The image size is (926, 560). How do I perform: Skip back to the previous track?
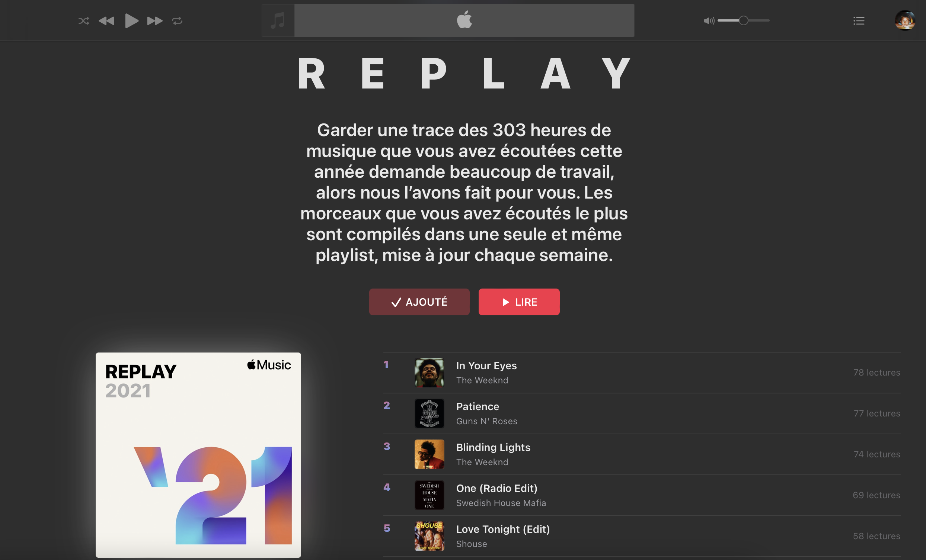pos(106,21)
